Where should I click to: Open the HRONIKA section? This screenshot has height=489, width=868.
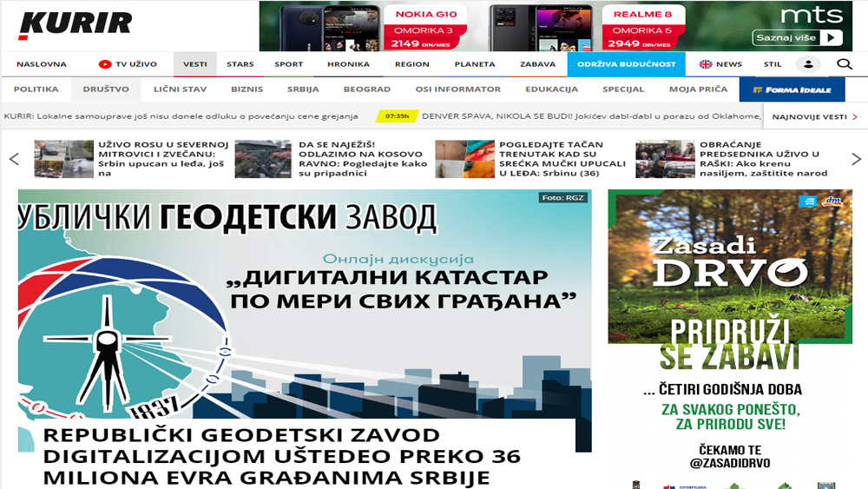pyautogui.click(x=348, y=64)
